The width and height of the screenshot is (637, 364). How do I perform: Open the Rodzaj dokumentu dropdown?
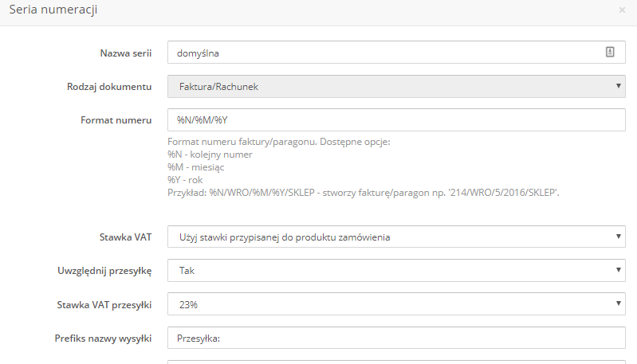tap(396, 87)
